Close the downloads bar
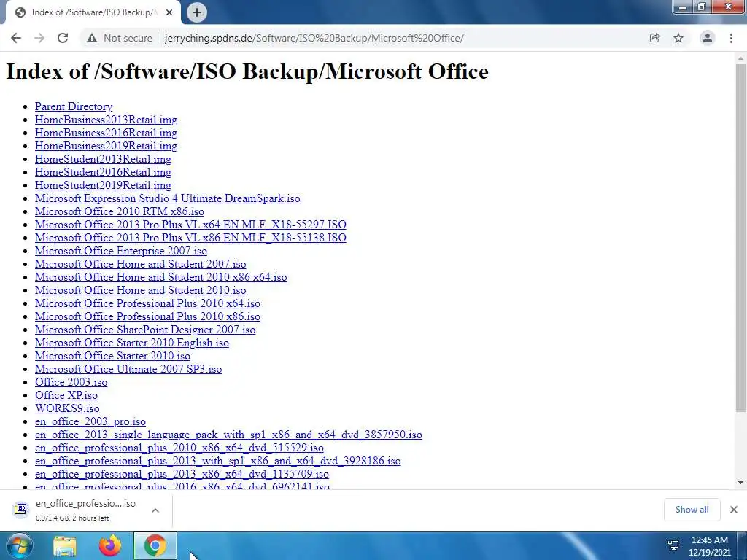The height and width of the screenshot is (560, 747). (x=734, y=510)
